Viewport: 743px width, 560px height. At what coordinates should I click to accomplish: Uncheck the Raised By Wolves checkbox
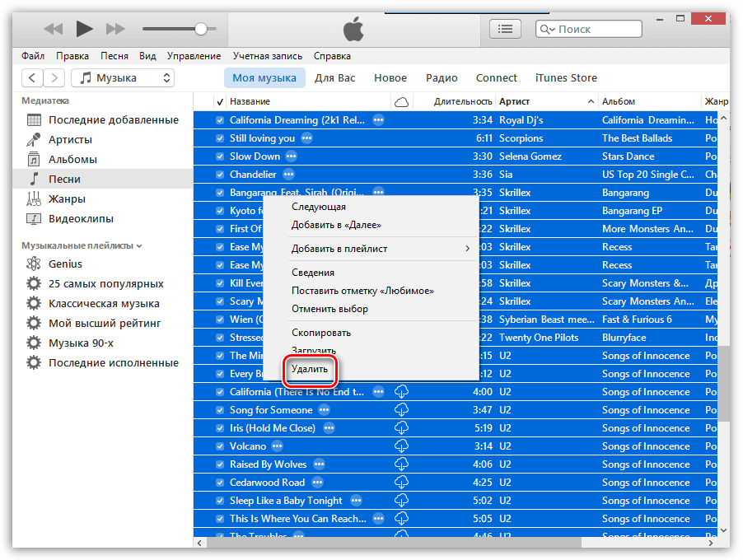[x=220, y=464]
